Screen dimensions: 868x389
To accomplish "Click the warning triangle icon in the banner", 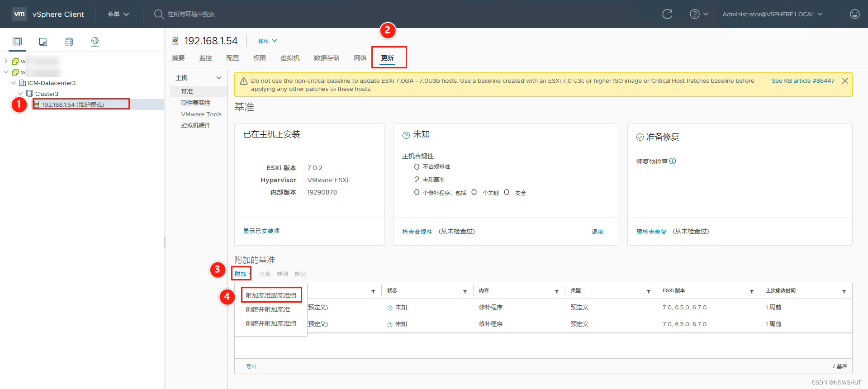I will 243,81.
